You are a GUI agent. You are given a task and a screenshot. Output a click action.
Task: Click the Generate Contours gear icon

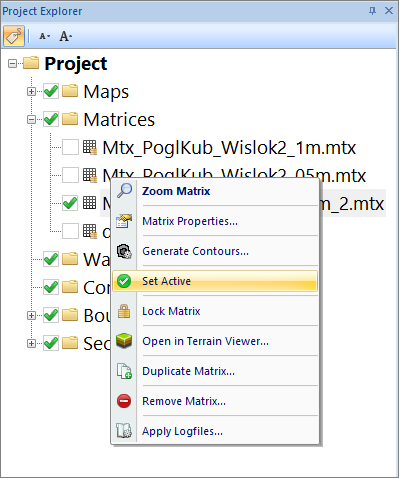(124, 251)
